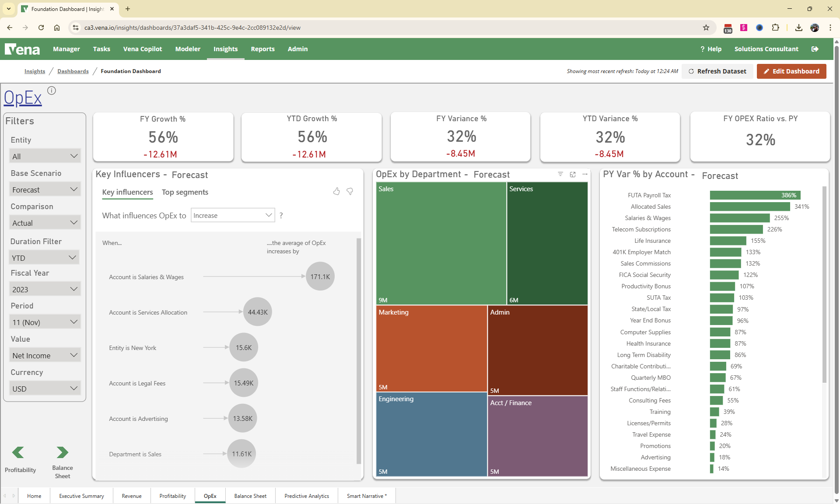Open the Reports menu
The height and width of the screenshot is (504, 840).
click(262, 49)
